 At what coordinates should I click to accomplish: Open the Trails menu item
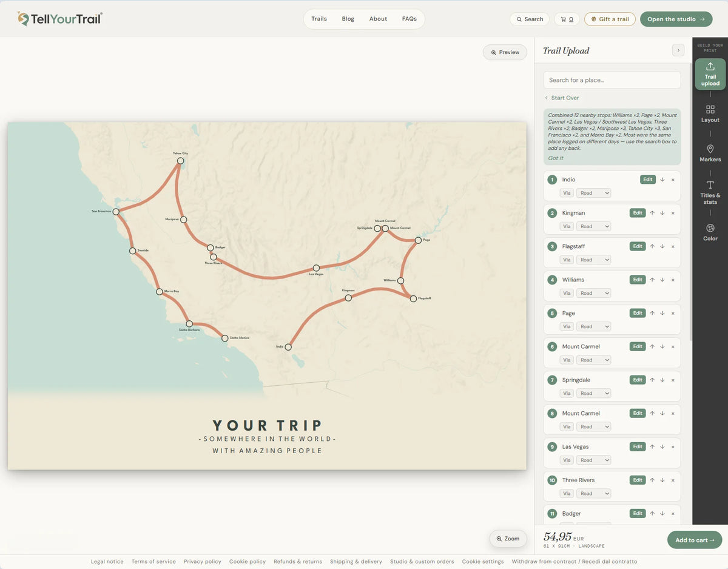click(x=319, y=19)
